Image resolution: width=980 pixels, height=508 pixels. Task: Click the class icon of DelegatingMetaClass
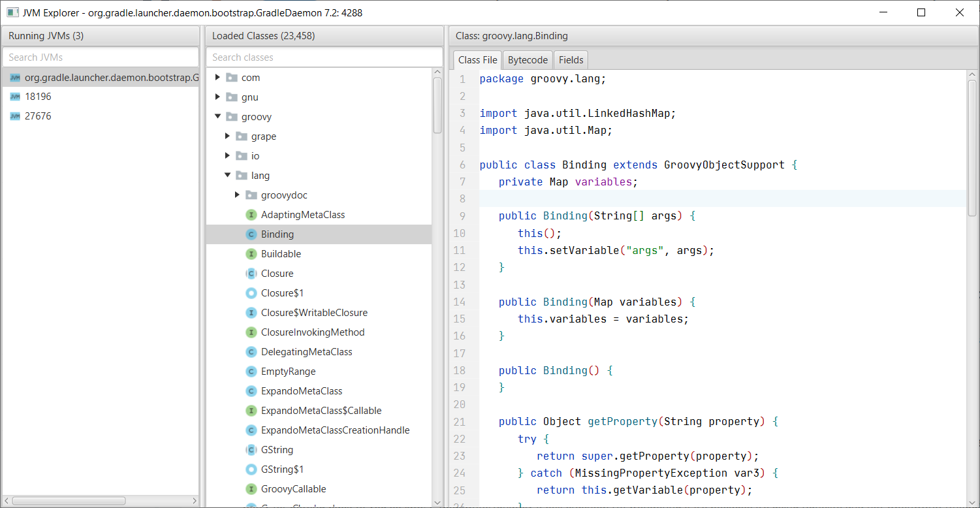[251, 352]
